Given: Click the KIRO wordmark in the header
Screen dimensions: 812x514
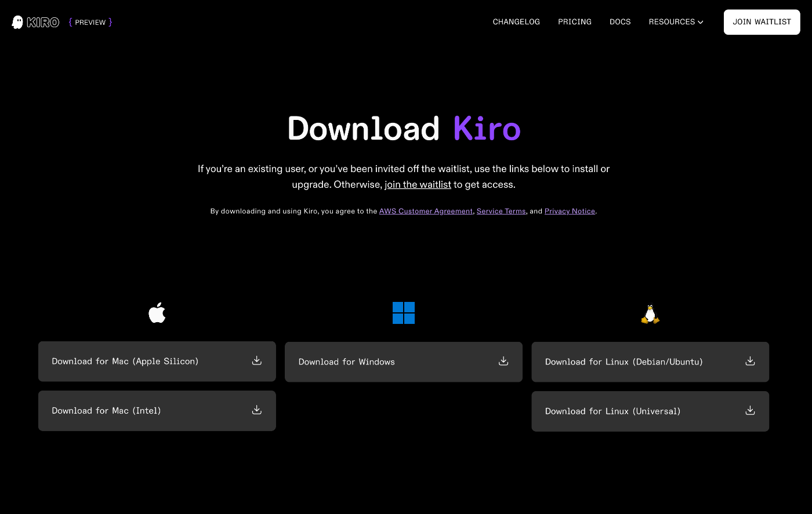Looking at the screenshot, I should point(43,23).
